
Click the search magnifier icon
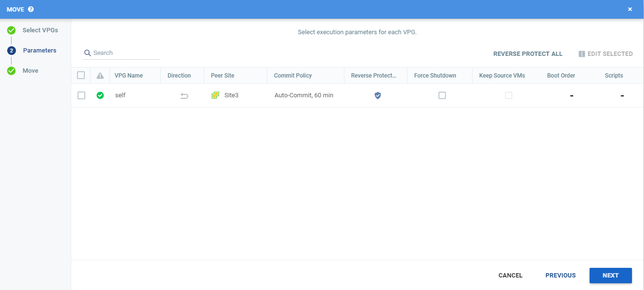88,53
